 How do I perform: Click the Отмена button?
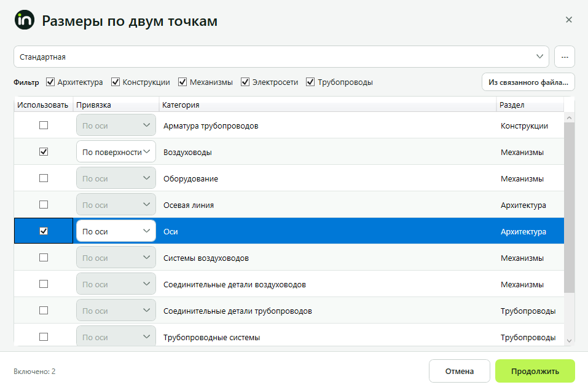[x=460, y=371]
